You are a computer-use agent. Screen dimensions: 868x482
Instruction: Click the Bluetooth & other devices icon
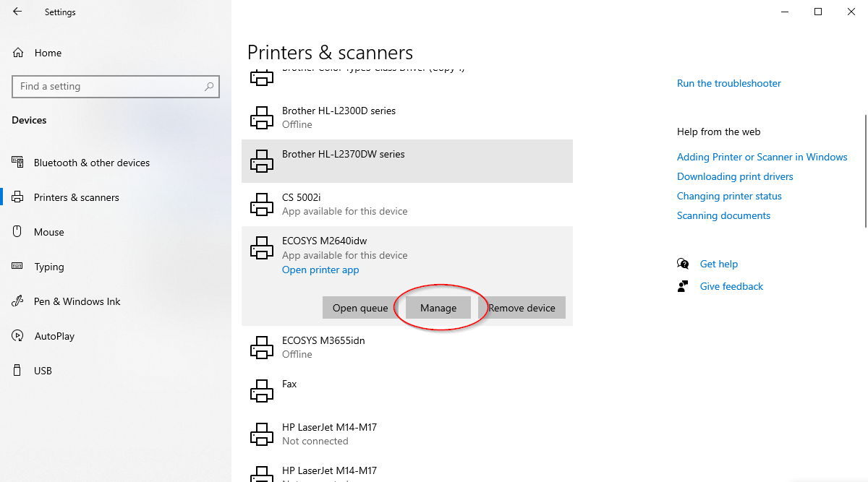(x=18, y=163)
